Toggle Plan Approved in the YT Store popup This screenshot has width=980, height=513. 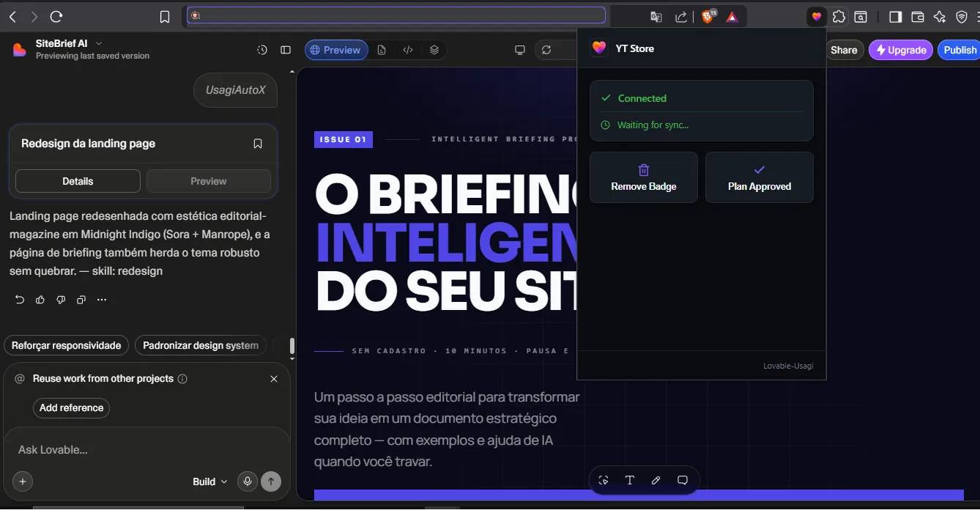tap(760, 177)
